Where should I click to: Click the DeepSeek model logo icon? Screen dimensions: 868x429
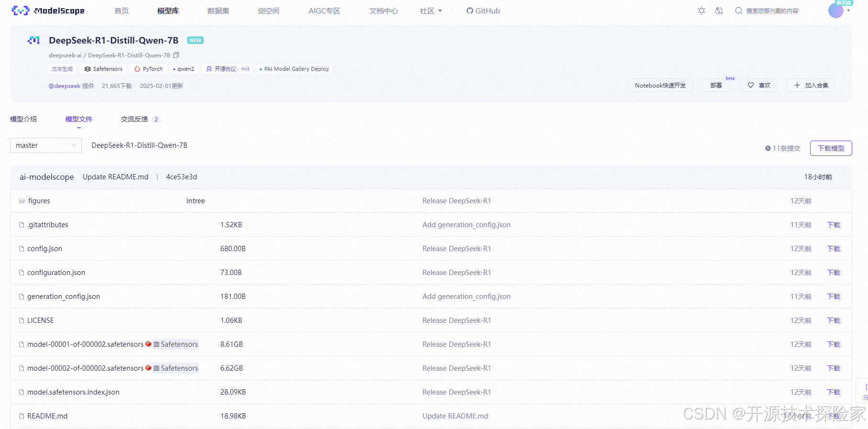tap(33, 40)
